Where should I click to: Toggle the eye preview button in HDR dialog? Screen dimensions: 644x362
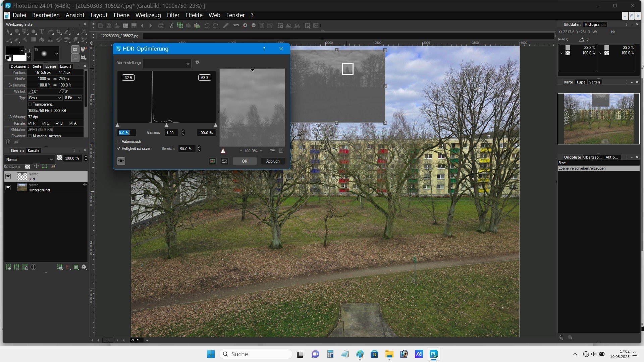coord(121,161)
